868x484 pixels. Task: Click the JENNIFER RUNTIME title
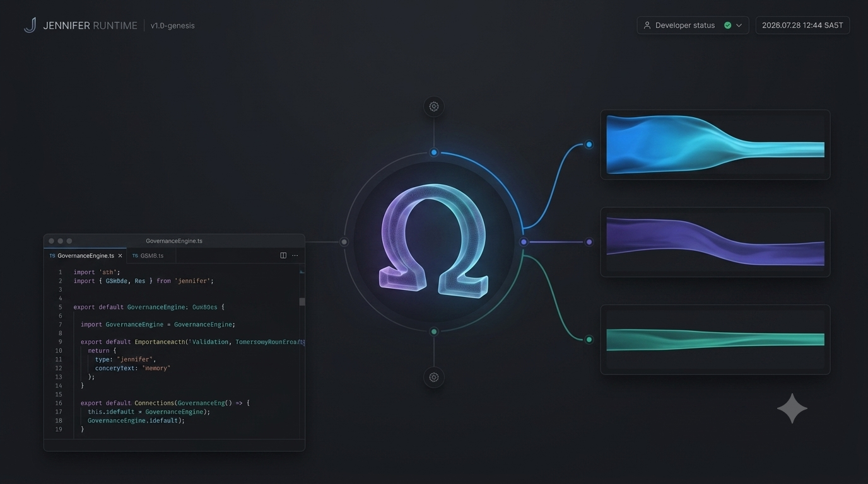[90, 26]
